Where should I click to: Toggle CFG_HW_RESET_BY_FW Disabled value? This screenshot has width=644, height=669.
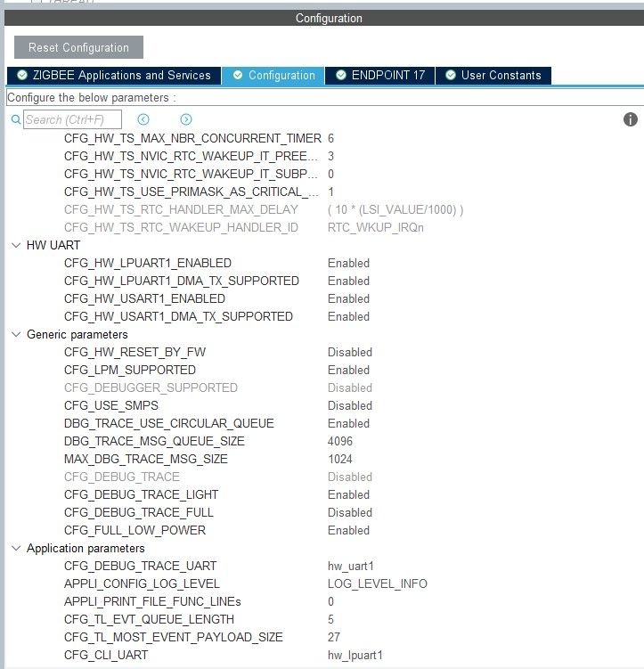[x=350, y=353]
